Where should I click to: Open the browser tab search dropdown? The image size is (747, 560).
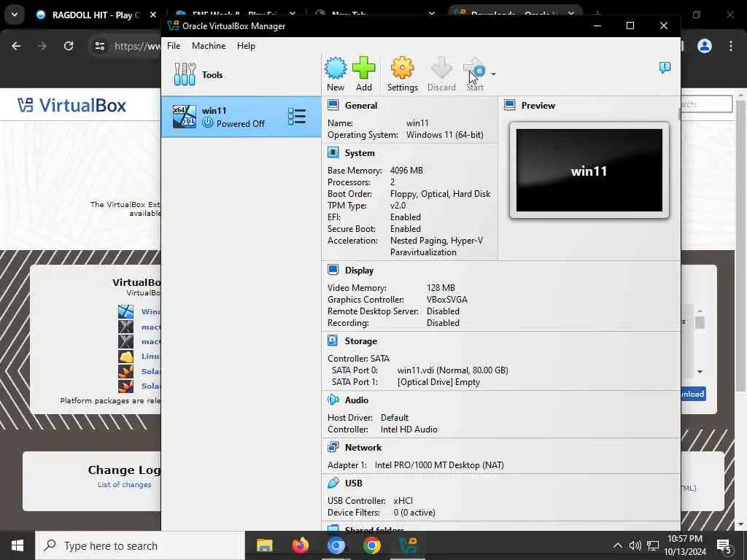[15, 15]
